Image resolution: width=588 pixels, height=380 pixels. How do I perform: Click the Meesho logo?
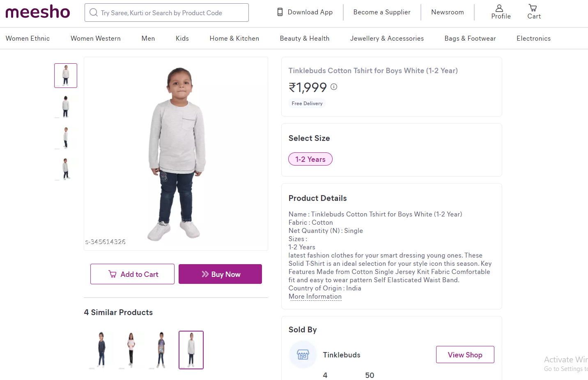tap(38, 12)
